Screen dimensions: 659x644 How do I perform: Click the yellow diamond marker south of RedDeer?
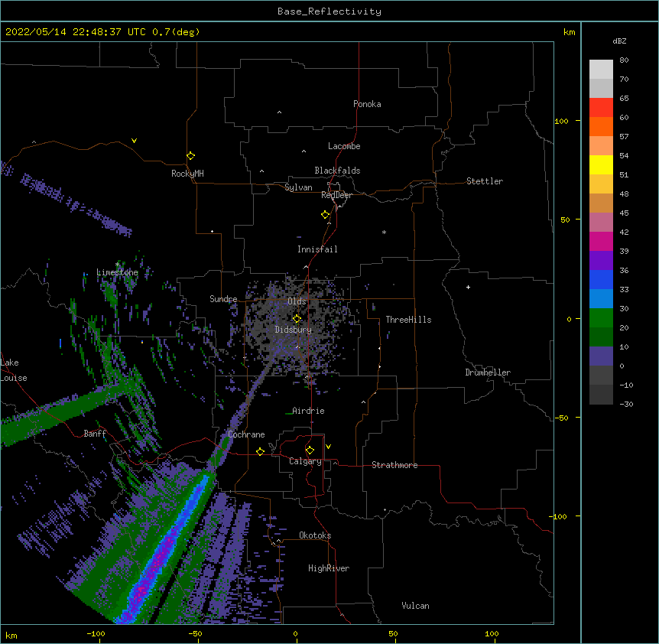point(325,215)
